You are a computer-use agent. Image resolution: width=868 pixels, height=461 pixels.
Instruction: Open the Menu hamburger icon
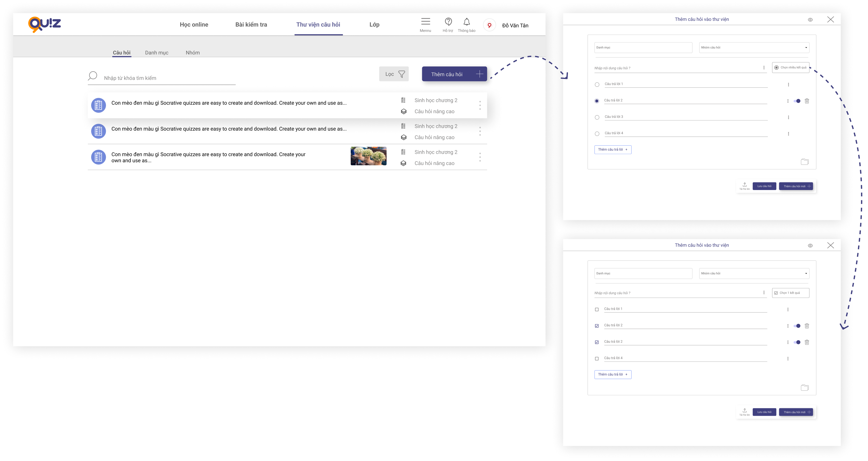pyautogui.click(x=426, y=22)
